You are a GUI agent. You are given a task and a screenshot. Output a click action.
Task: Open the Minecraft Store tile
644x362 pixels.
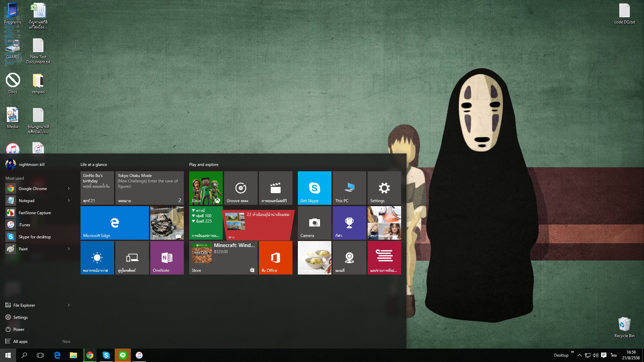[x=223, y=257]
